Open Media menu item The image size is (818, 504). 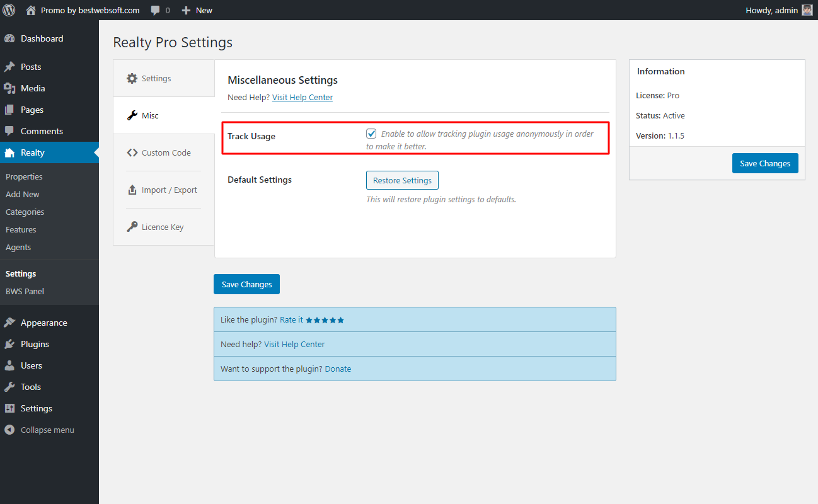point(49,88)
